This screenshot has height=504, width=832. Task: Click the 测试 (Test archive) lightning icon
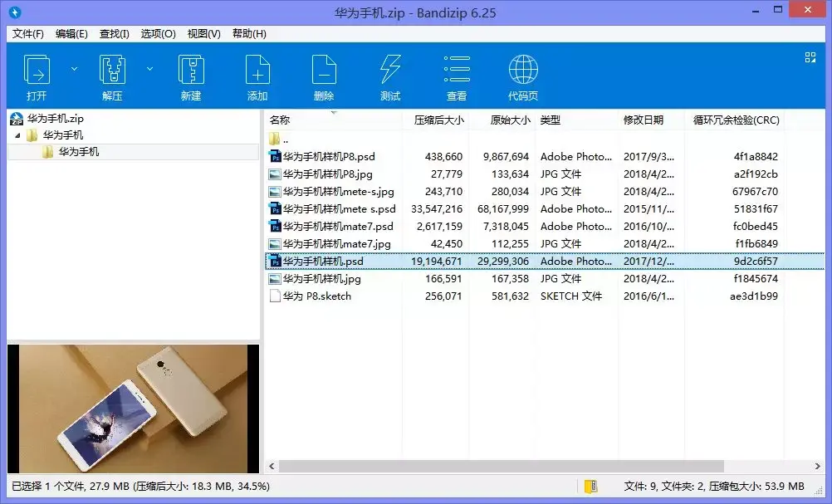tap(390, 70)
